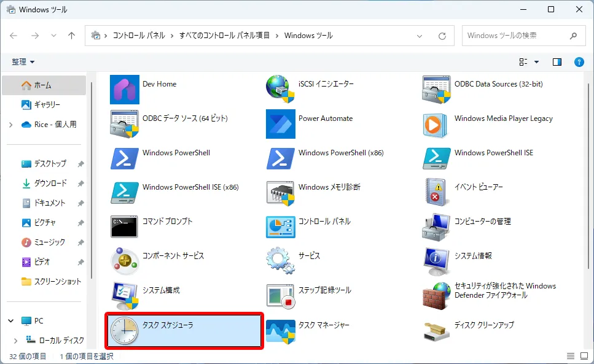Click the search magnifier icon
Image resolution: width=594 pixels, height=364 pixels.
coord(573,36)
